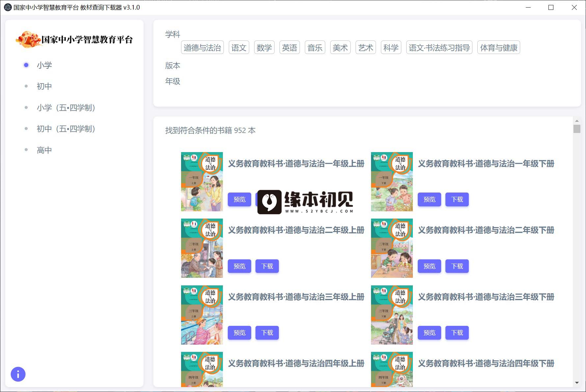Screen dimensions: 586x392
Task: Click title 义务教育教科书·道德与法治一年级下册
Action: pyautogui.click(x=486, y=164)
